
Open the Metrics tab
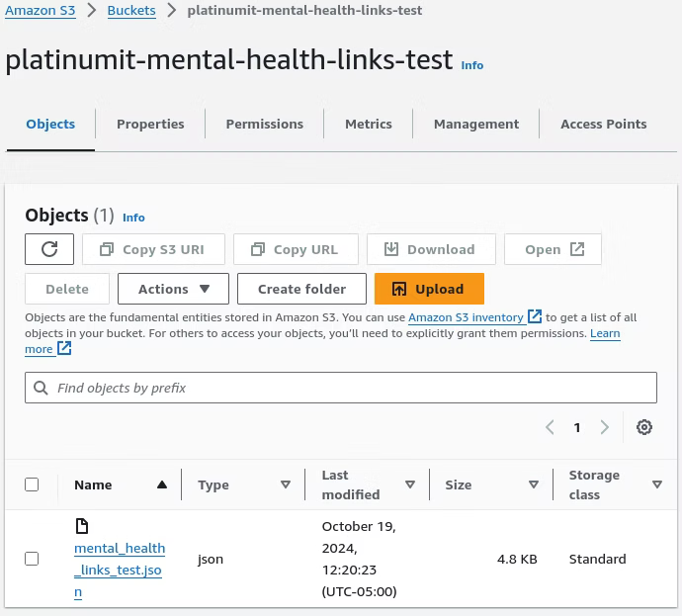point(369,124)
